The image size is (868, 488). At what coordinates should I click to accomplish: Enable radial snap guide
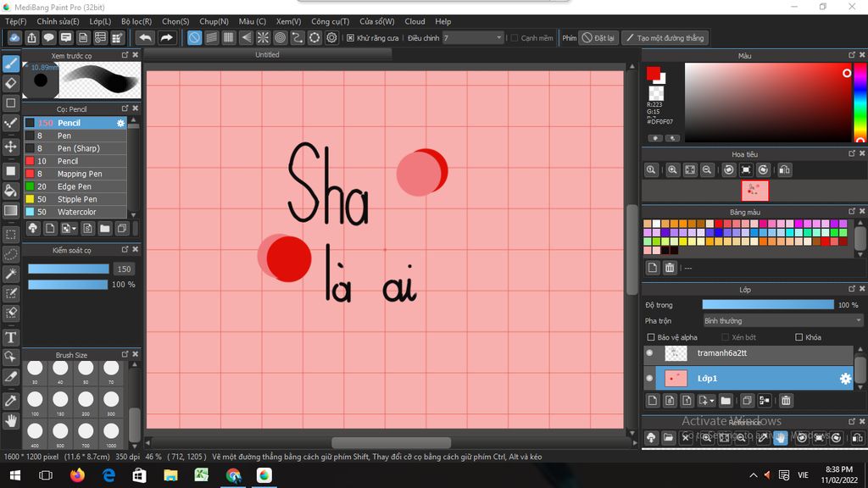[x=263, y=37]
